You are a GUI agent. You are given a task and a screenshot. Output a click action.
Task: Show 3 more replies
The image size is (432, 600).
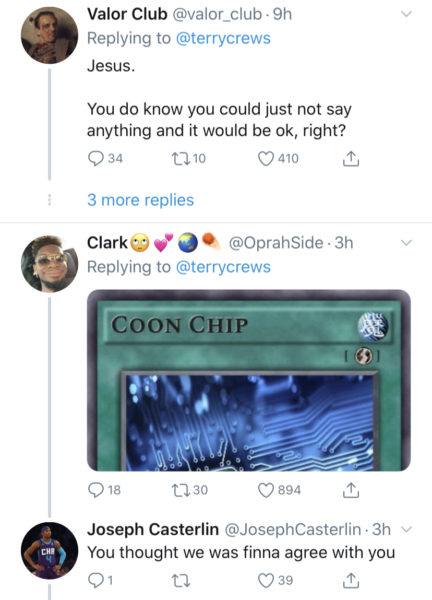click(x=140, y=200)
